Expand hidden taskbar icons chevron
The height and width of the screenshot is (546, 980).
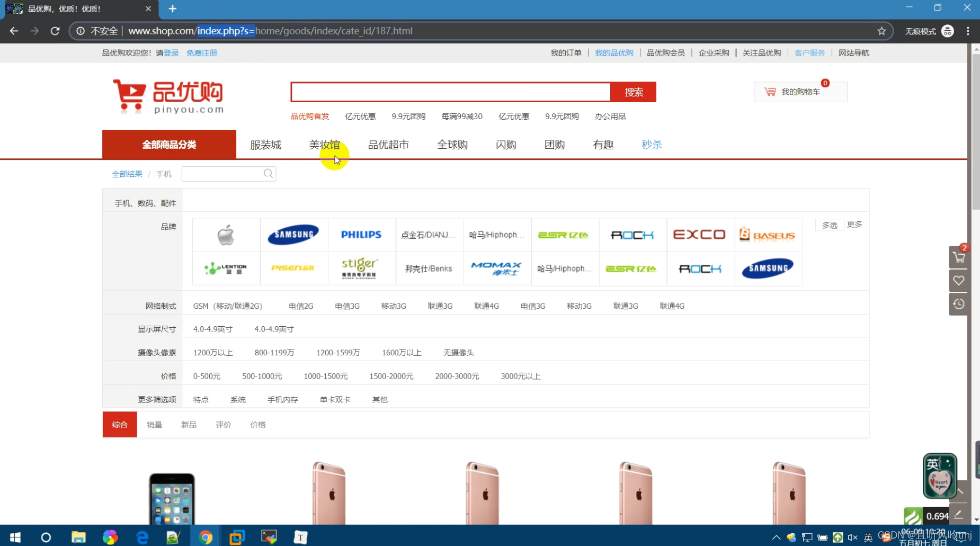(777, 537)
